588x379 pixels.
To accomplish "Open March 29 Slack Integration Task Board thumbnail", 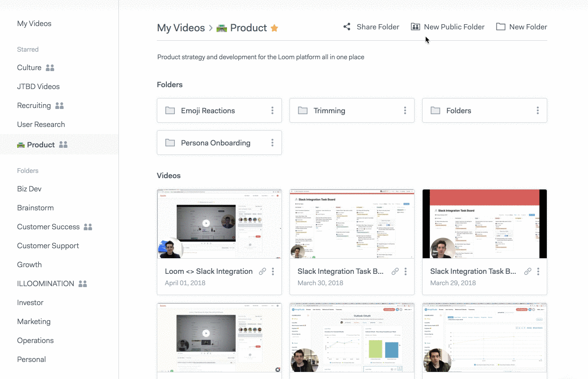I will (485, 224).
